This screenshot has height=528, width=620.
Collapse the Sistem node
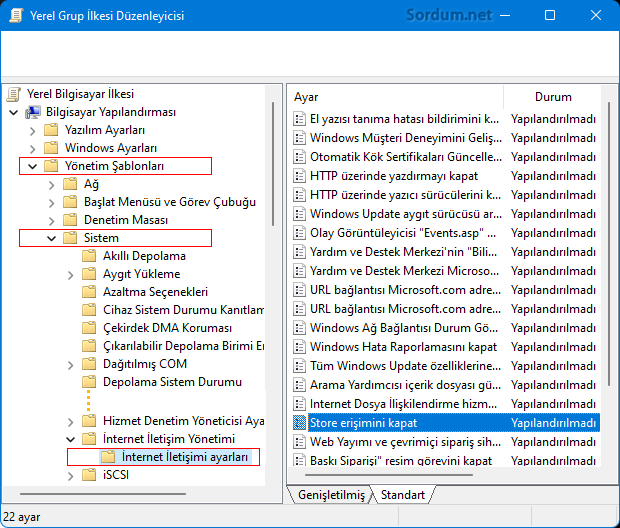click(51, 238)
